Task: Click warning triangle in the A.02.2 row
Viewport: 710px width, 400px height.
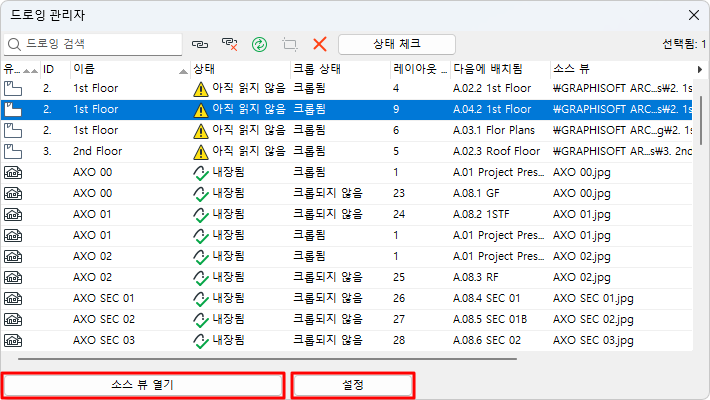Action: coord(201,89)
